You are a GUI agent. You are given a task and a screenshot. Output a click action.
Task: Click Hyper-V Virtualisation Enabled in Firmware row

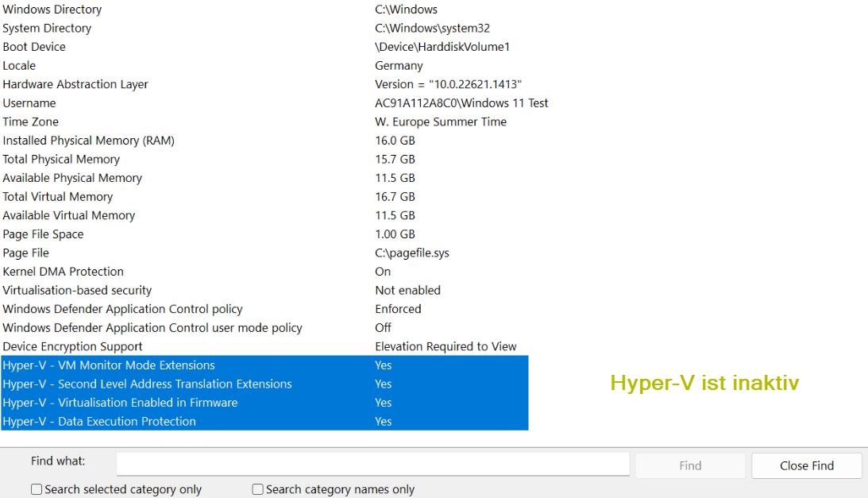click(x=120, y=403)
